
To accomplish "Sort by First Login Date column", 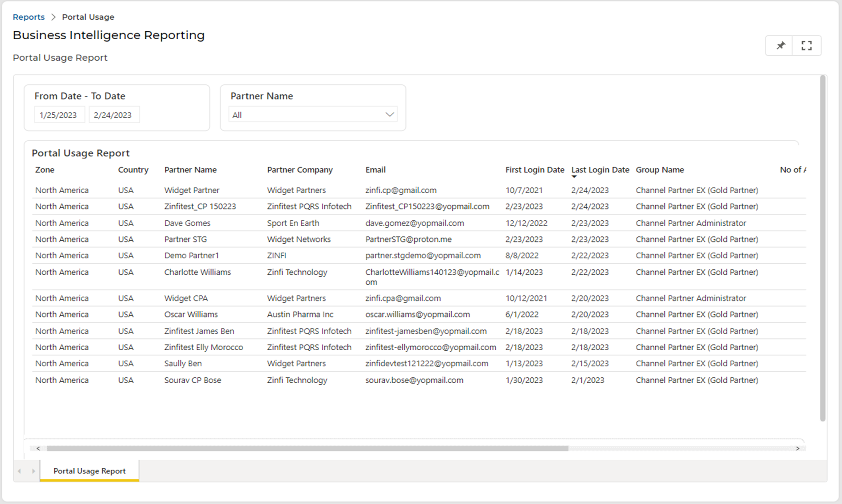I will tap(534, 170).
